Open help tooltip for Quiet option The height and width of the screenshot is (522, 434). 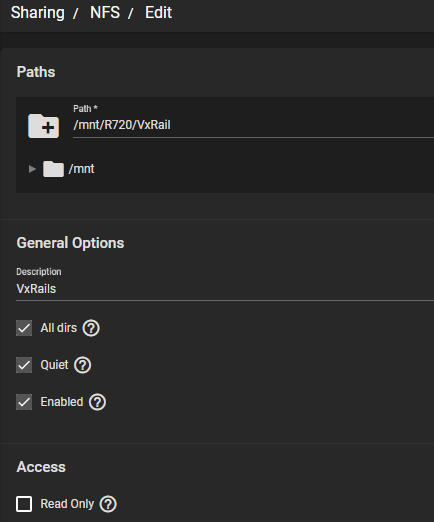(x=83, y=365)
